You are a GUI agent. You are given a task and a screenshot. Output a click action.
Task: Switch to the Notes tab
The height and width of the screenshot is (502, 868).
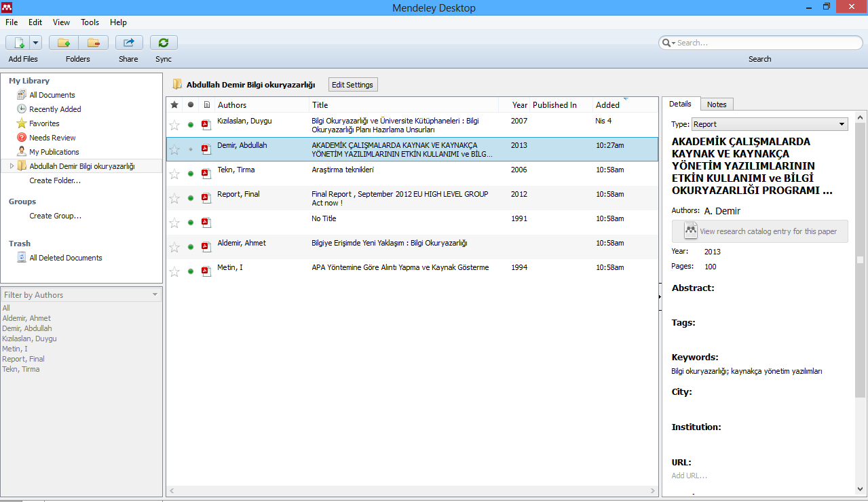(717, 104)
